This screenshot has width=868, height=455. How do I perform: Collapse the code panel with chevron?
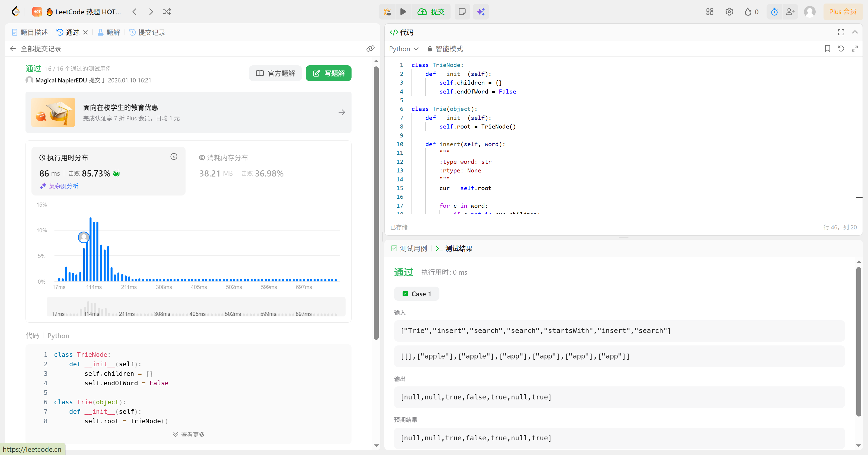coord(854,32)
